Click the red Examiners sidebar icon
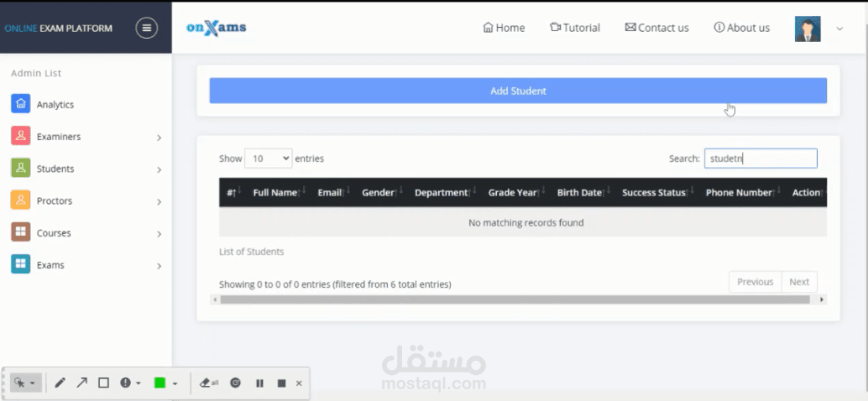The width and height of the screenshot is (868, 401). pyautogui.click(x=20, y=136)
